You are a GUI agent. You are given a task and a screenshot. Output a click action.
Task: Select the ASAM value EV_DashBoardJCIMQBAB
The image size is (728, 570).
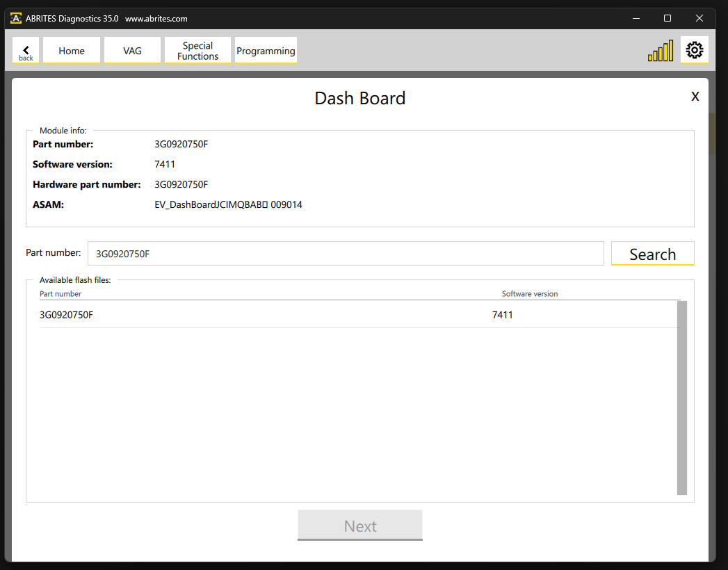228,204
